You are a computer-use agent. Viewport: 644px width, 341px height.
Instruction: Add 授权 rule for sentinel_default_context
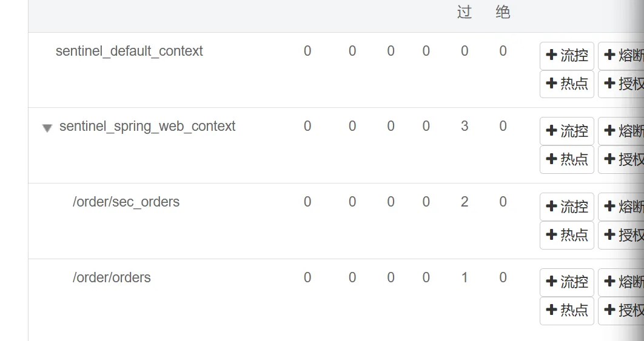point(621,84)
